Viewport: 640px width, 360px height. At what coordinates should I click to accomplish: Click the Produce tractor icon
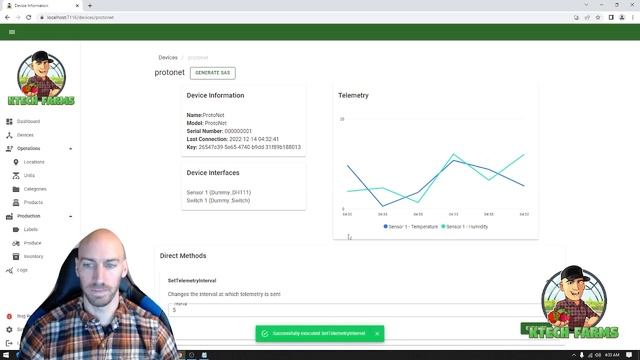(16, 243)
